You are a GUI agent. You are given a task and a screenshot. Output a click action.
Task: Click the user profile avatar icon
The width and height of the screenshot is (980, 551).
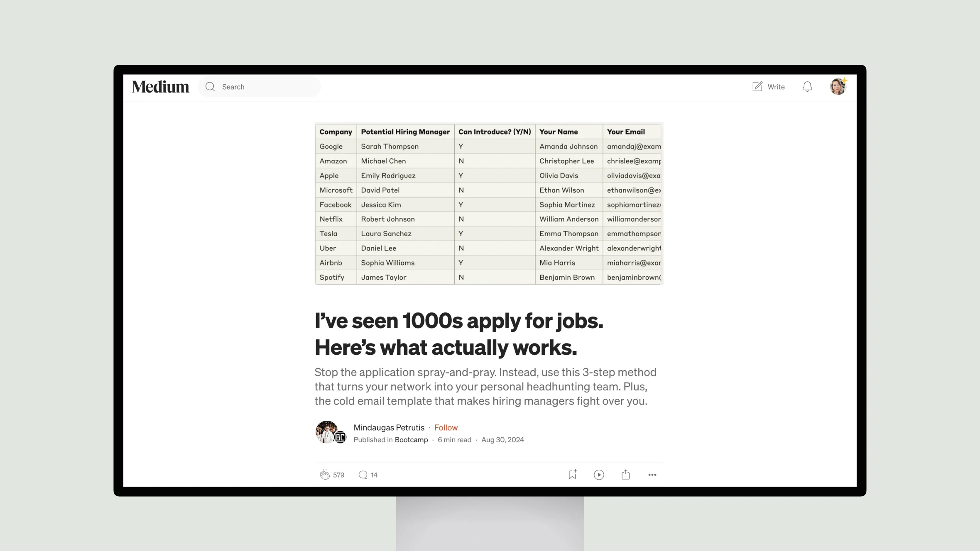click(838, 86)
